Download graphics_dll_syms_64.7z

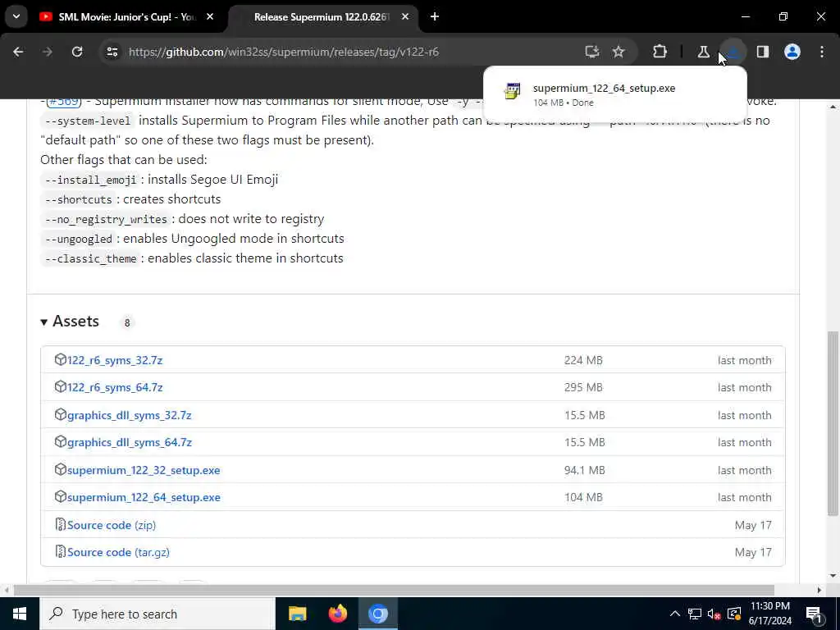pos(129,442)
